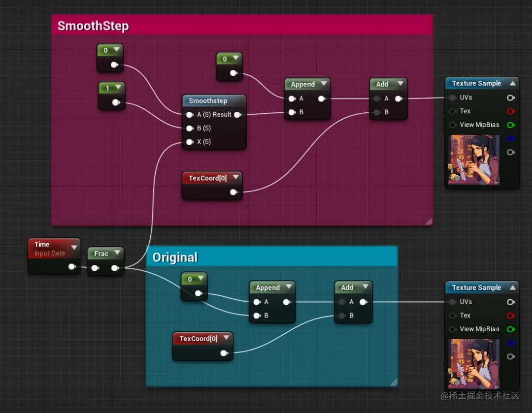The image size is (532, 413).
Task: Click lower Texture Sample RGB output pin
Action: pyautogui.click(x=511, y=302)
